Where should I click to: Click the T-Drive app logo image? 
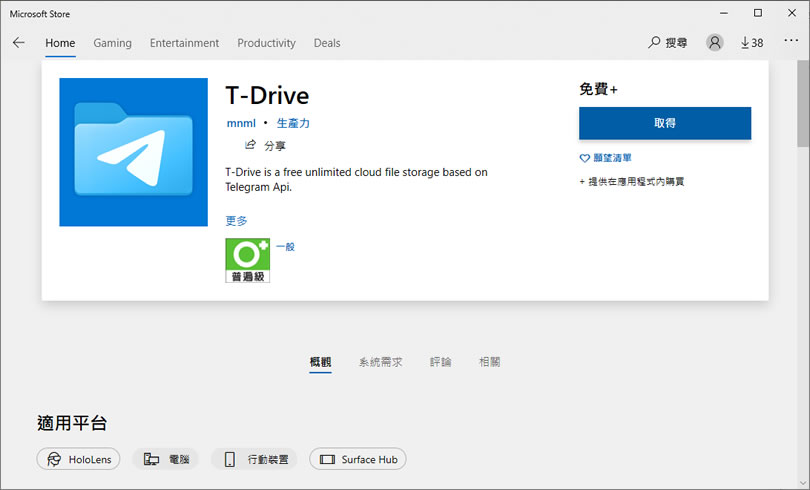point(133,152)
